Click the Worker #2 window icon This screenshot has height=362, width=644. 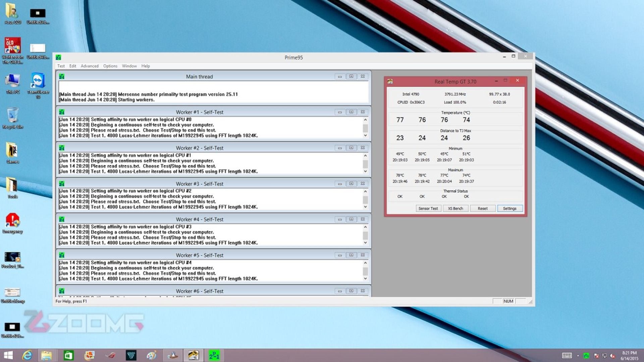[x=62, y=148]
